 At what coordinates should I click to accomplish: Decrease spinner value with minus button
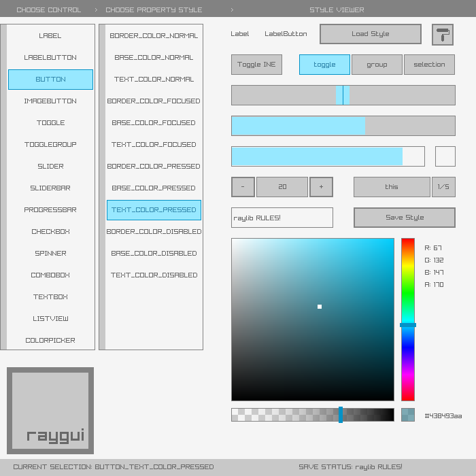pos(243,187)
